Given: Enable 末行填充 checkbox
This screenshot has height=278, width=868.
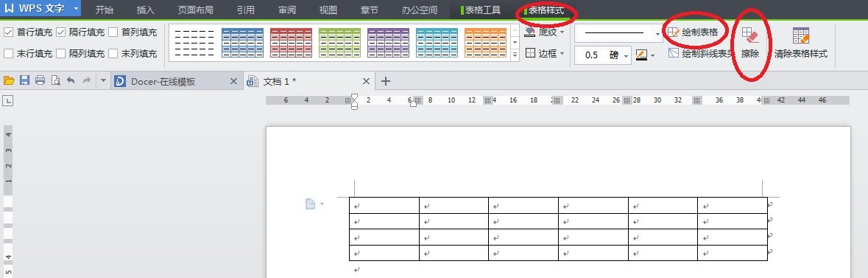Looking at the screenshot, I should [8, 53].
